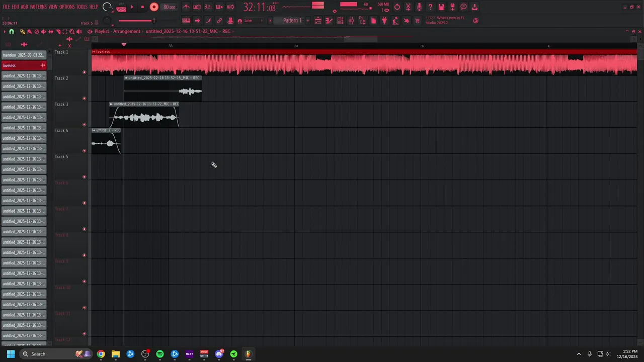Viewport: 644px width, 362px height.
Task: Click the 32:11:08 time display
Action: 260,8
